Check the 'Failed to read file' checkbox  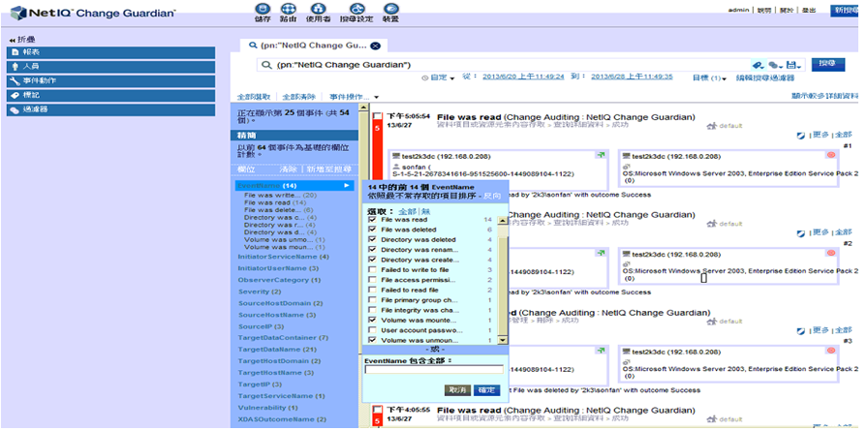pos(372,290)
